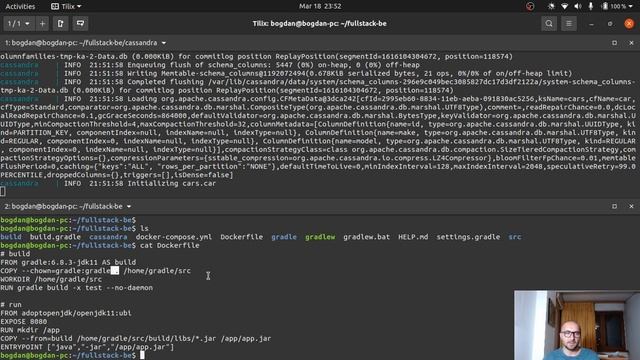Click 'Initializing cars.car' log line

coord(172,184)
